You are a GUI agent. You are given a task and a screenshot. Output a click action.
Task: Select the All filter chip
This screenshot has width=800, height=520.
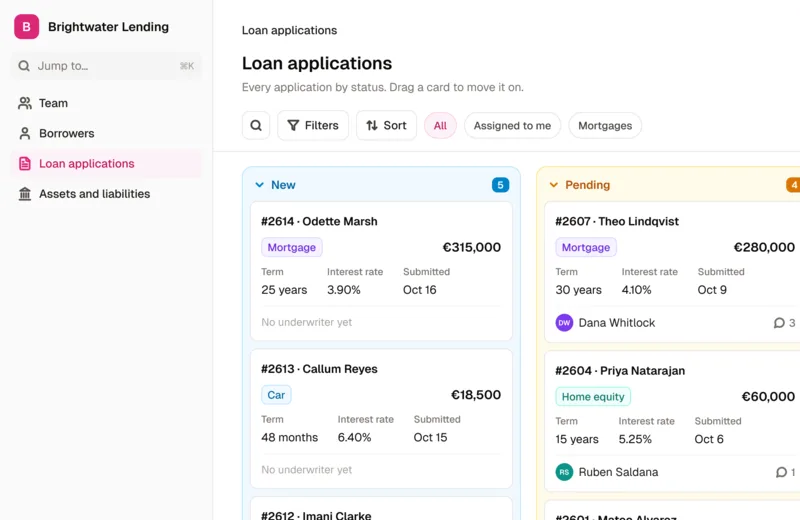tap(440, 126)
